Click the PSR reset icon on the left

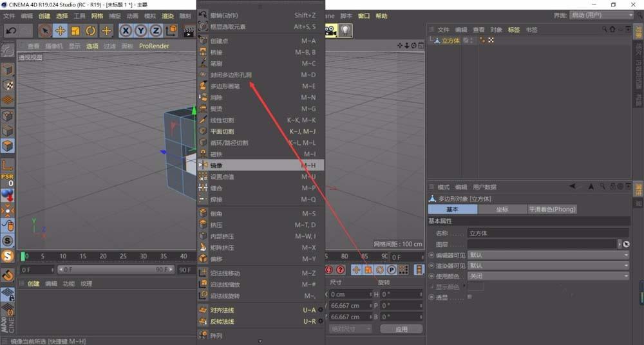pos(7,180)
